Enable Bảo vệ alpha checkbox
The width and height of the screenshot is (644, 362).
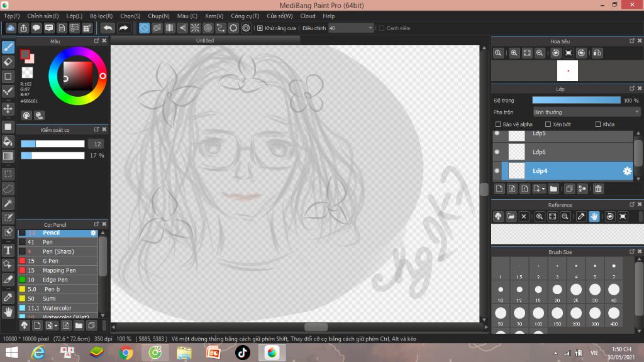[498, 124]
